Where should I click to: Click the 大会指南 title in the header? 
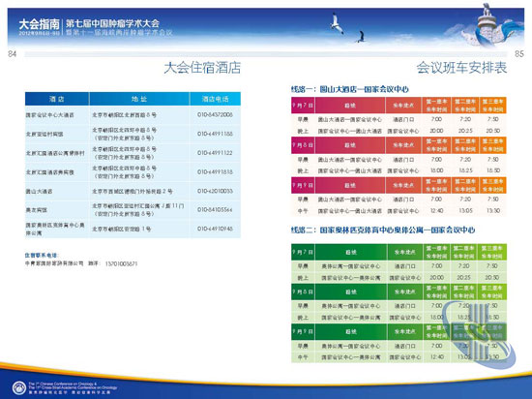[39, 24]
